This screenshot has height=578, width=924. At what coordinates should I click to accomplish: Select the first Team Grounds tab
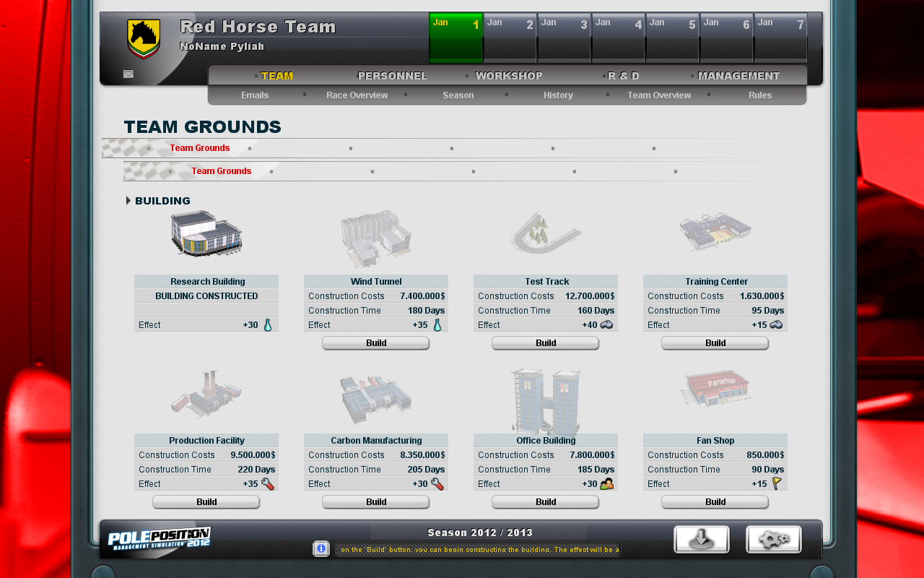(199, 148)
